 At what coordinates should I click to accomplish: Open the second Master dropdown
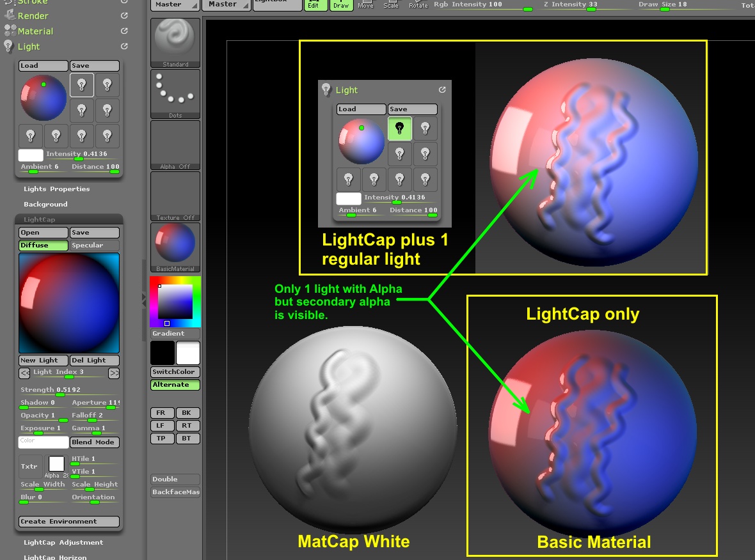click(x=226, y=5)
